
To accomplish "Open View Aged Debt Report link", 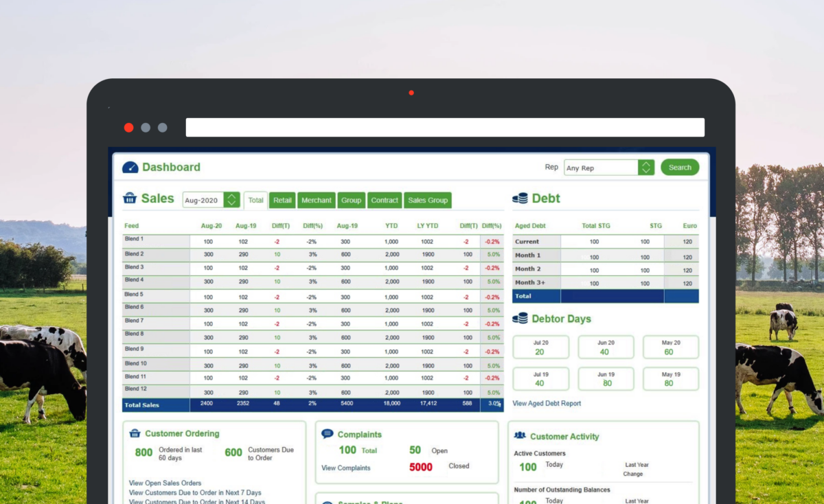I will [x=547, y=404].
